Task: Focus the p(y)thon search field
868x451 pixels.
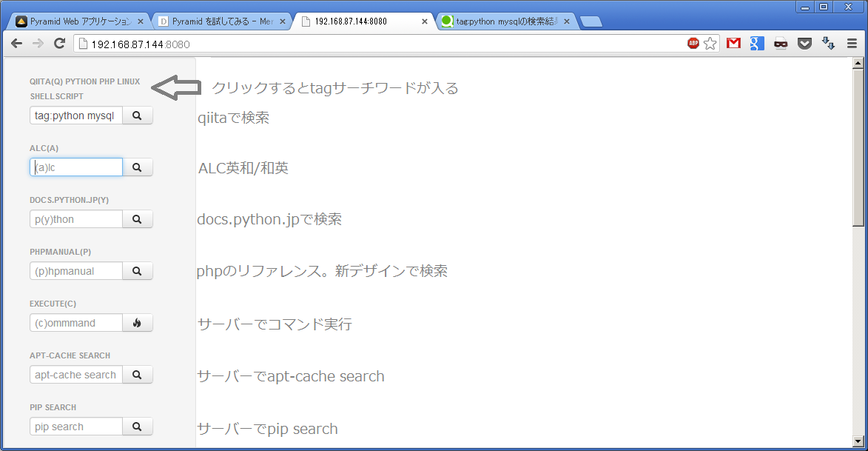Action: (75, 219)
